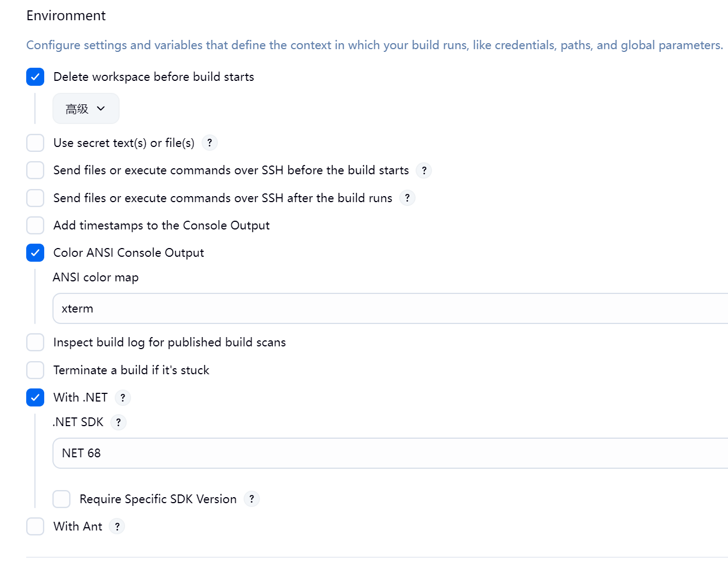Open the With Ant help icon
Image resolution: width=728 pixels, height=566 pixels.
point(117,527)
